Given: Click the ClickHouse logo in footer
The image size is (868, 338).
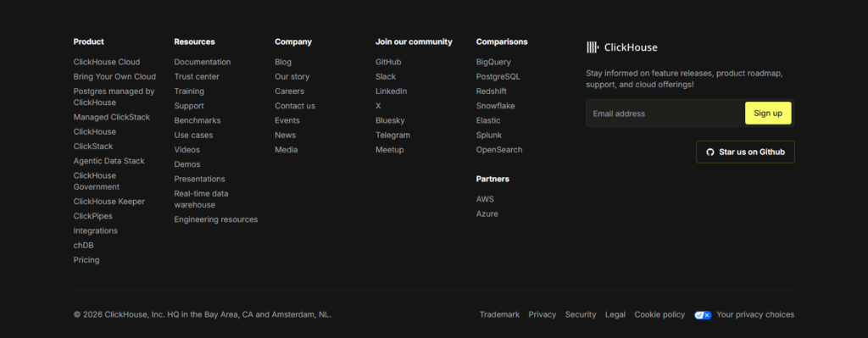Looking at the screenshot, I should [621, 47].
